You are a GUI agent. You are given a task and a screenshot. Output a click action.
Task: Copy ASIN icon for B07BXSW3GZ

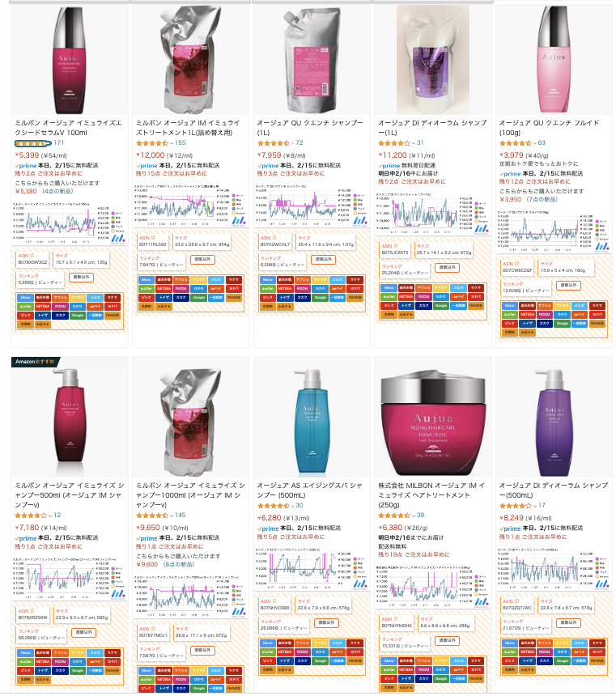coord(32,256)
